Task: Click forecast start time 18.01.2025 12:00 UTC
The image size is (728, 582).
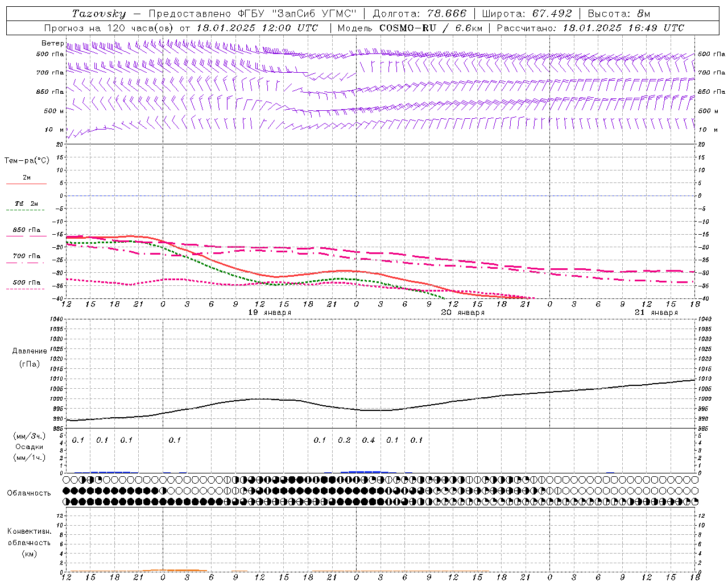Action: pos(257,28)
